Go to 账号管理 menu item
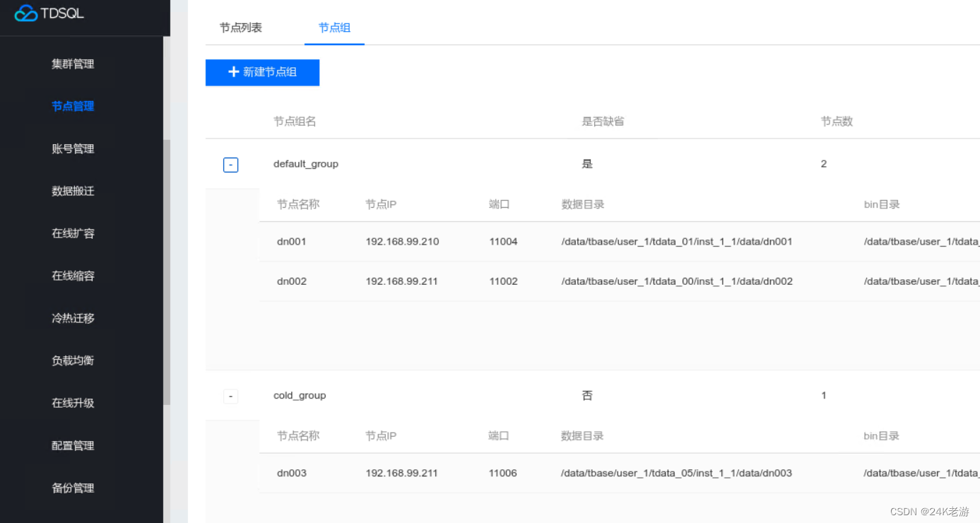Image resolution: width=980 pixels, height=523 pixels. [73, 148]
